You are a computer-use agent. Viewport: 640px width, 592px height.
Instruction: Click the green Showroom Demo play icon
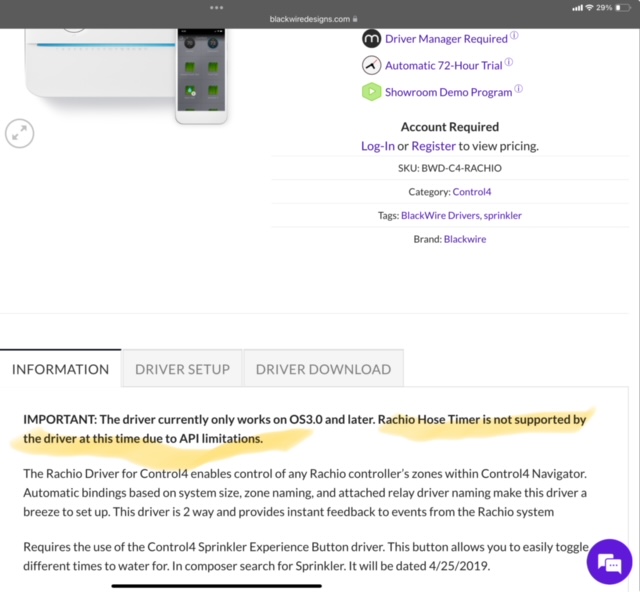371,92
